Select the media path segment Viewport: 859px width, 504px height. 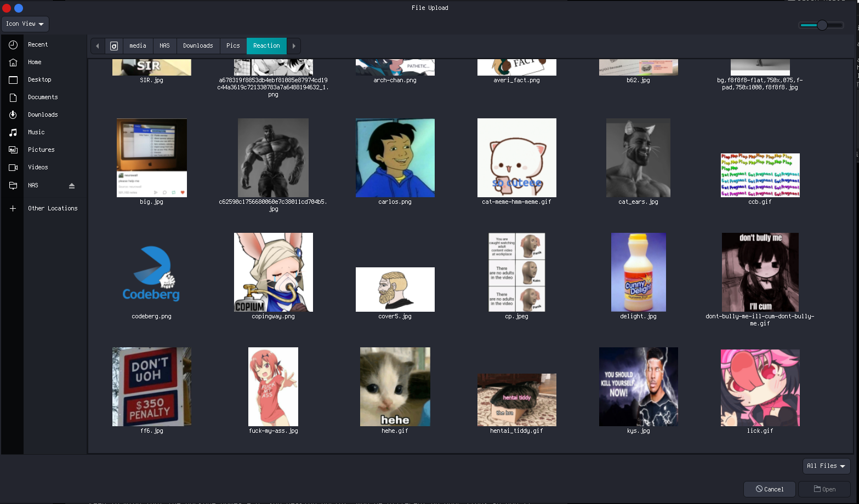coord(138,46)
